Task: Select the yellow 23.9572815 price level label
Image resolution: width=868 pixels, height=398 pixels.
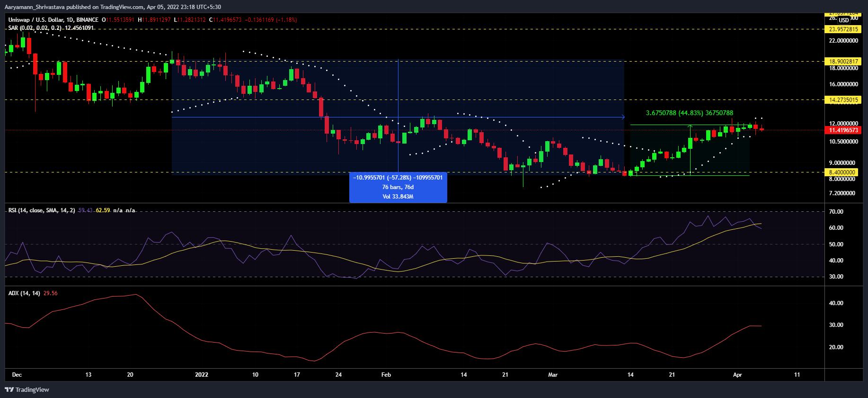Action: click(843, 29)
